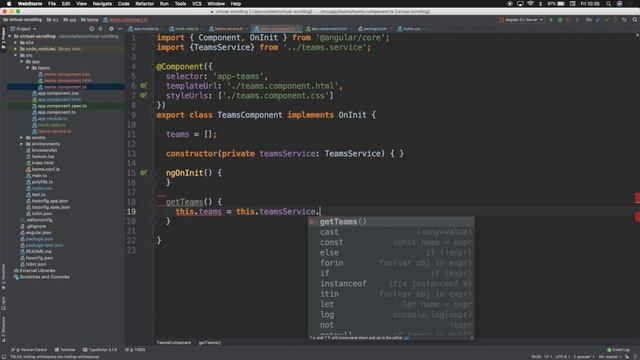640x360 pixels.
Task: Choose the 'instanceof' completion suggestion
Action: pos(391,283)
